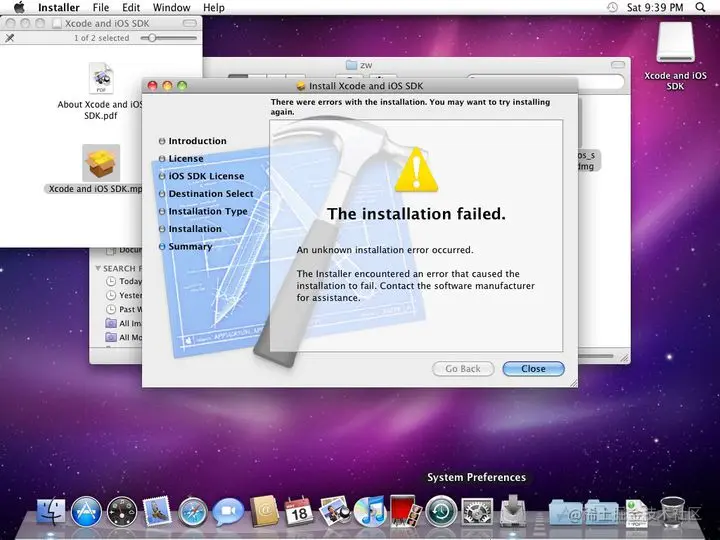
Task: Launch Preview from the dock
Action: [x=335, y=511]
